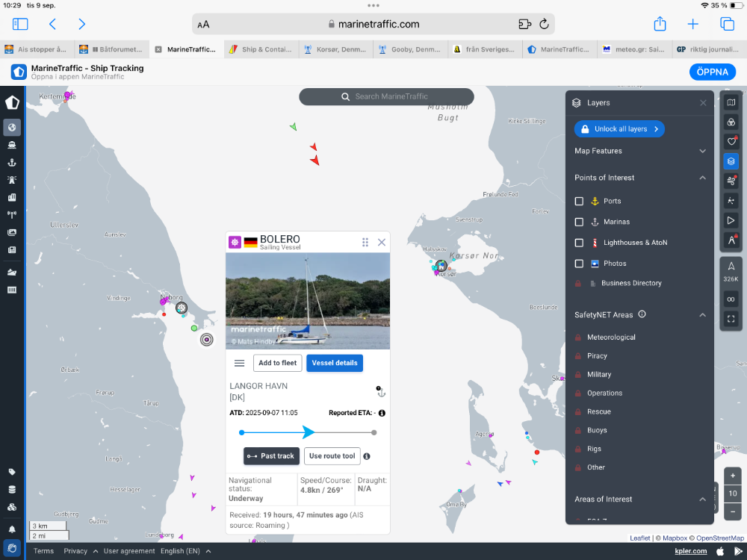Open the MarineTraffic home logo in sidebar
The image size is (747, 560).
pos(12,102)
